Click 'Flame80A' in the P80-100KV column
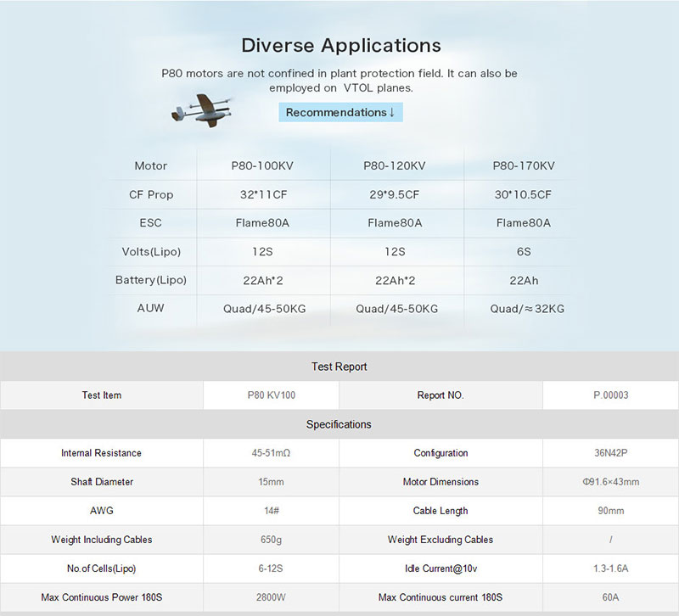This screenshot has width=679, height=616. pos(262,223)
